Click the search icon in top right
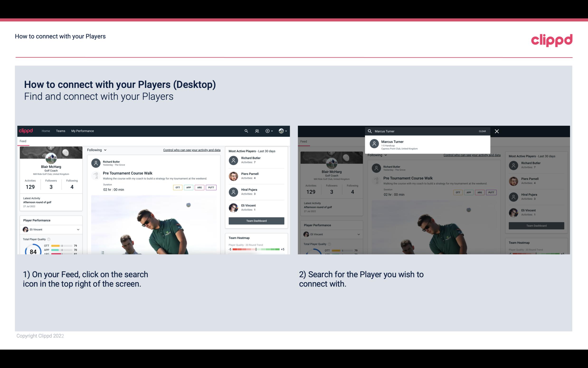588x368 pixels. pos(246,131)
